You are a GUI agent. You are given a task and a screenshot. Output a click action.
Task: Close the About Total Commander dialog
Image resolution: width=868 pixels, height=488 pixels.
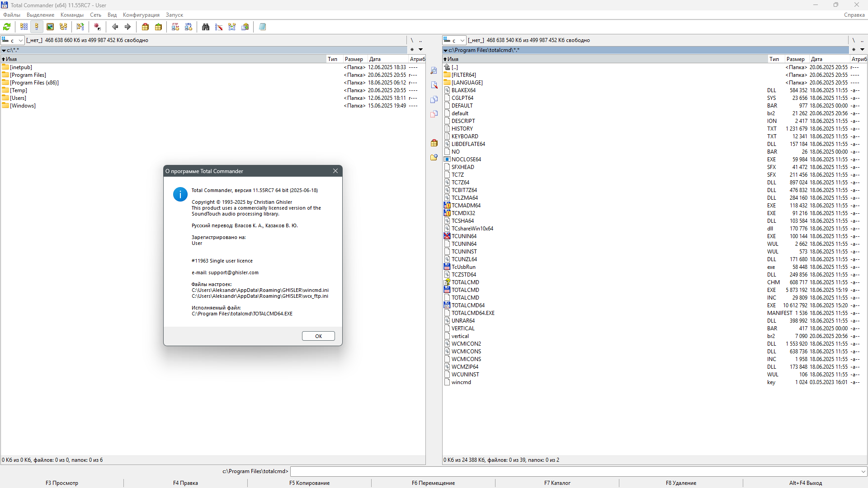pos(335,171)
